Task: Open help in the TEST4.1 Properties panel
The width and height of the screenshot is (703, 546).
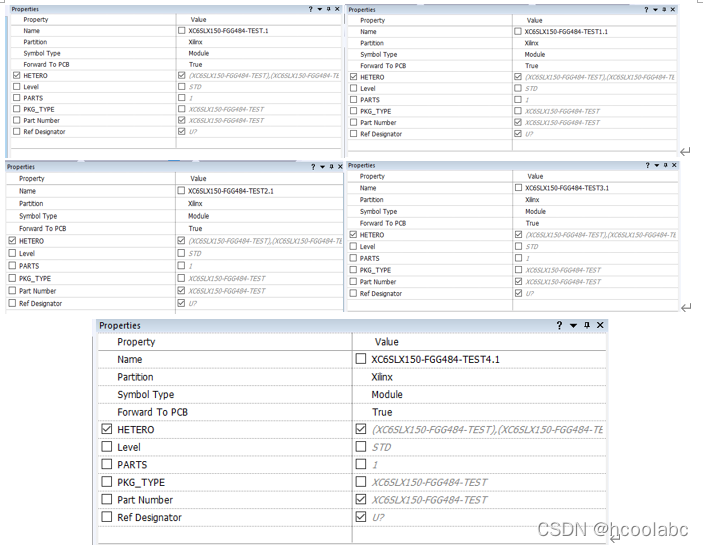Action: tap(559, 325)
